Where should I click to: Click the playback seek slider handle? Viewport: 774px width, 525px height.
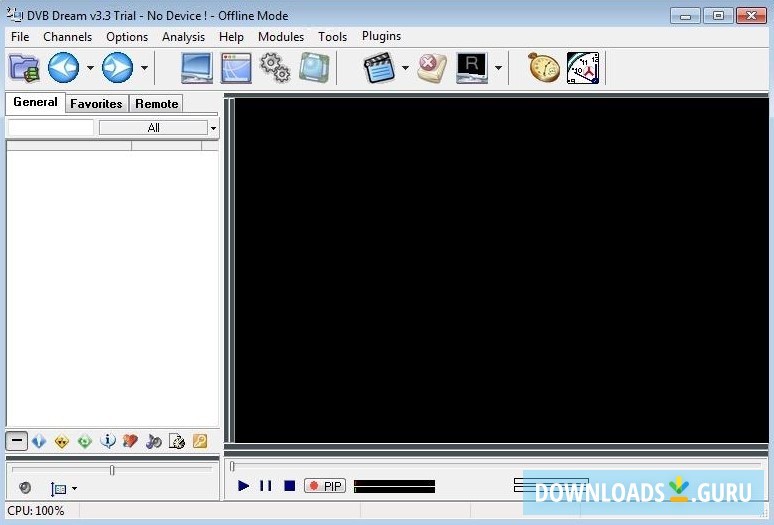coord(232,466)
